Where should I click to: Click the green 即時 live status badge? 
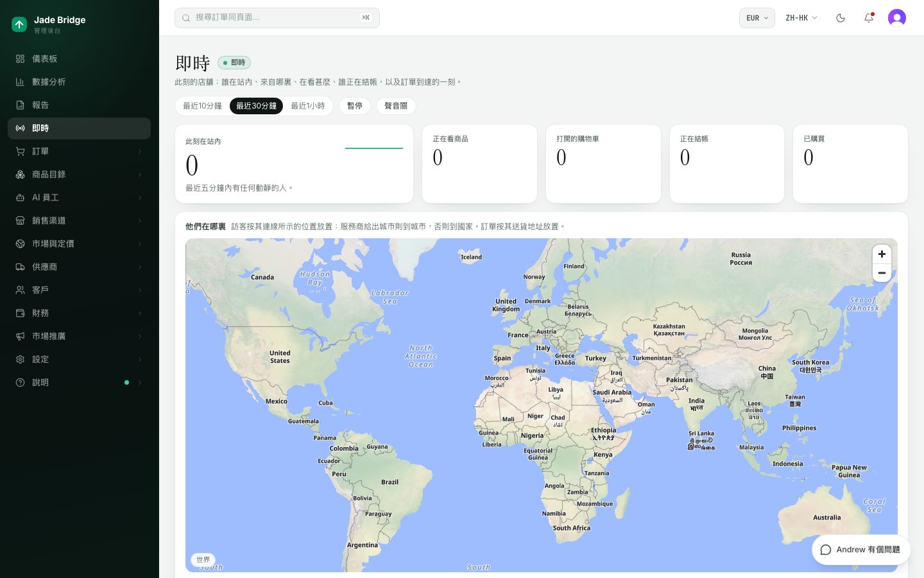pyautogui.click(x=234, y=62)
